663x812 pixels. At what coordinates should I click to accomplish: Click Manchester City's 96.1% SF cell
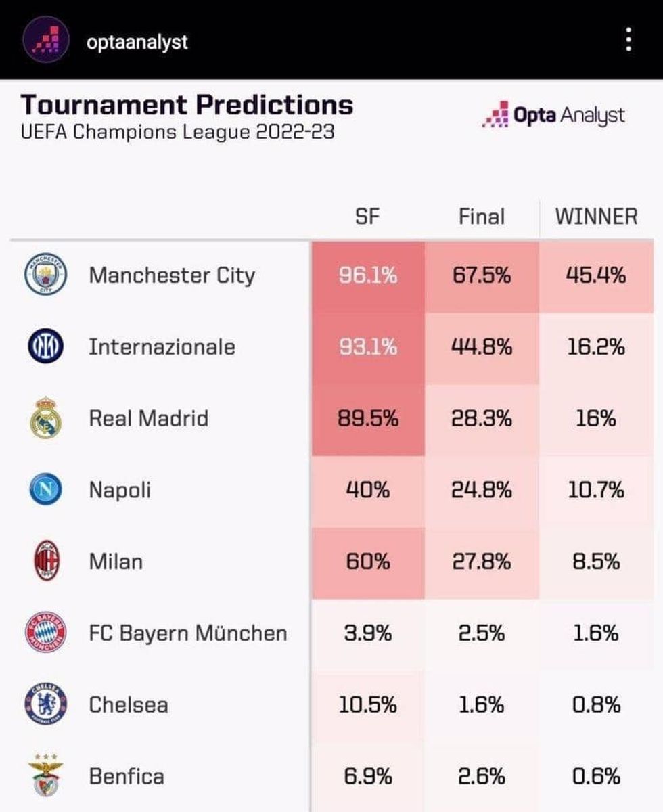[x=367, y=275]
